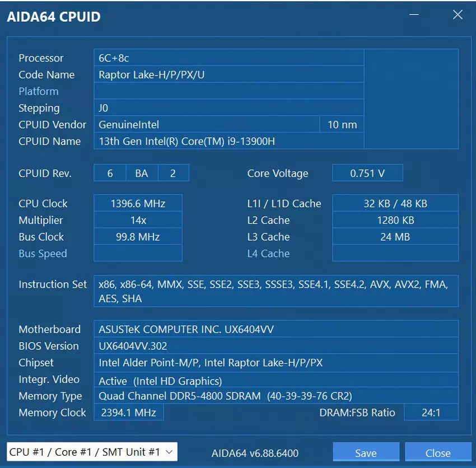Click the empty CPU logo panel
Image resolution: width=476 pixels, height=468 pixels.
411,99
